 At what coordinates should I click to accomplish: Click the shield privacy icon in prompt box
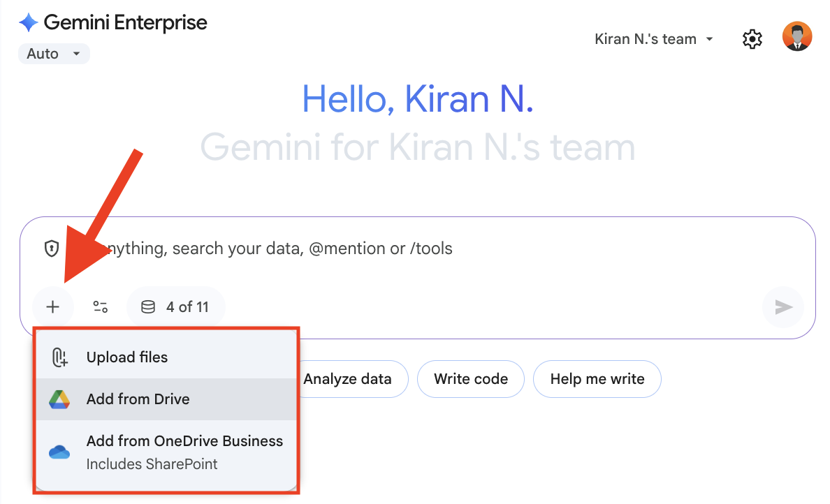click(51, 248)
